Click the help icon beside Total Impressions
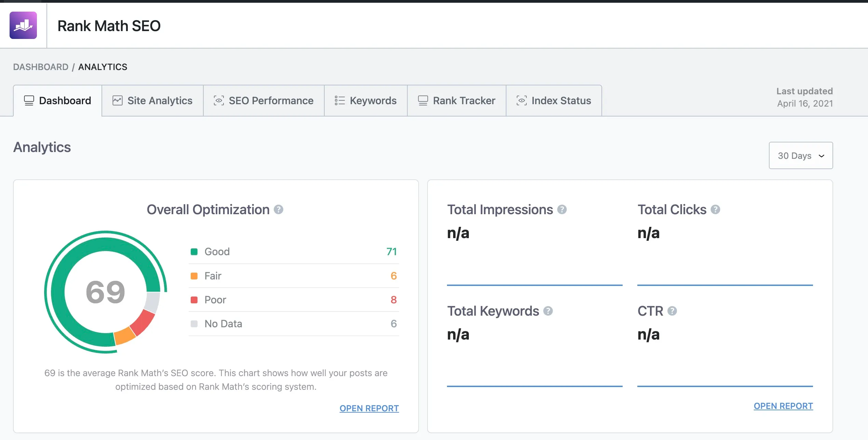 pos(562,209)
